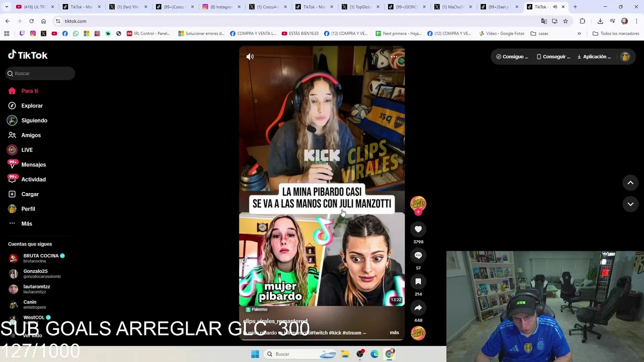Open clips_virales_remastered username on video
The height and width of the screenshot is (362, 644).
pos(275,321)
